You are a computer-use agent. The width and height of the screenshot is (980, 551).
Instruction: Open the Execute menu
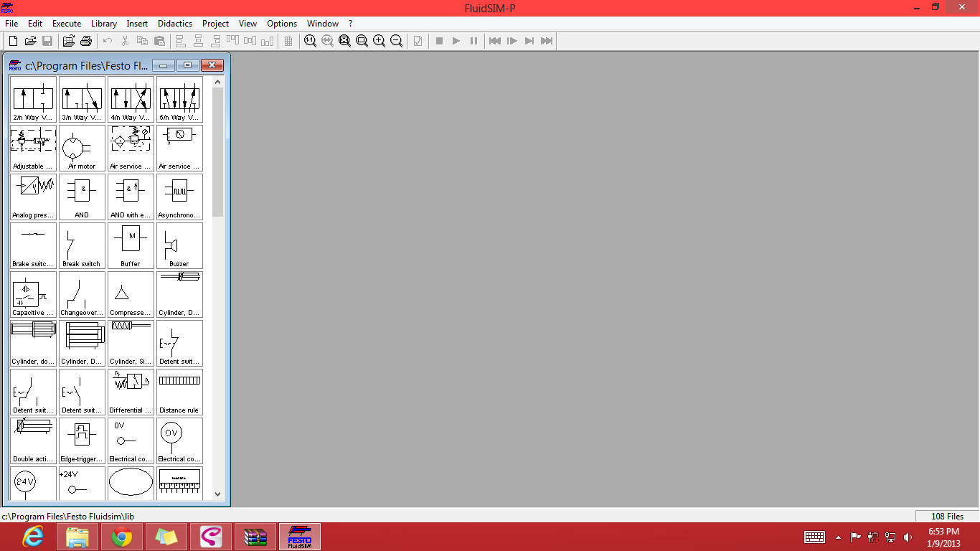pos(67,24)
